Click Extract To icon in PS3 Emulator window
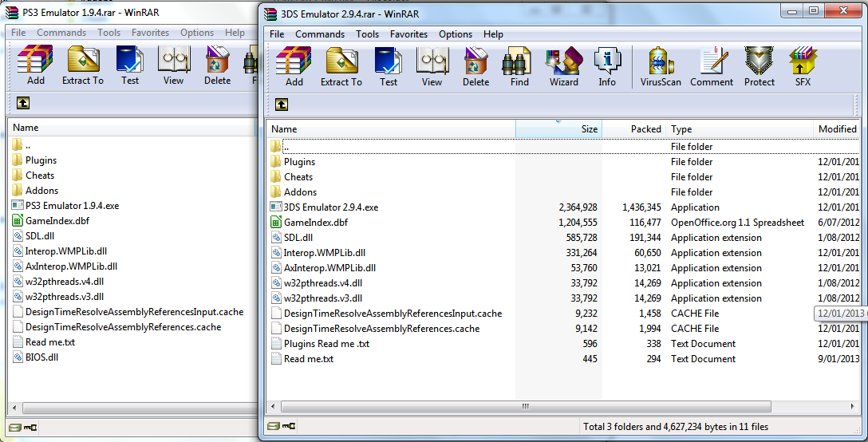Viewport: 868px width, 442px height. point(82,65)
